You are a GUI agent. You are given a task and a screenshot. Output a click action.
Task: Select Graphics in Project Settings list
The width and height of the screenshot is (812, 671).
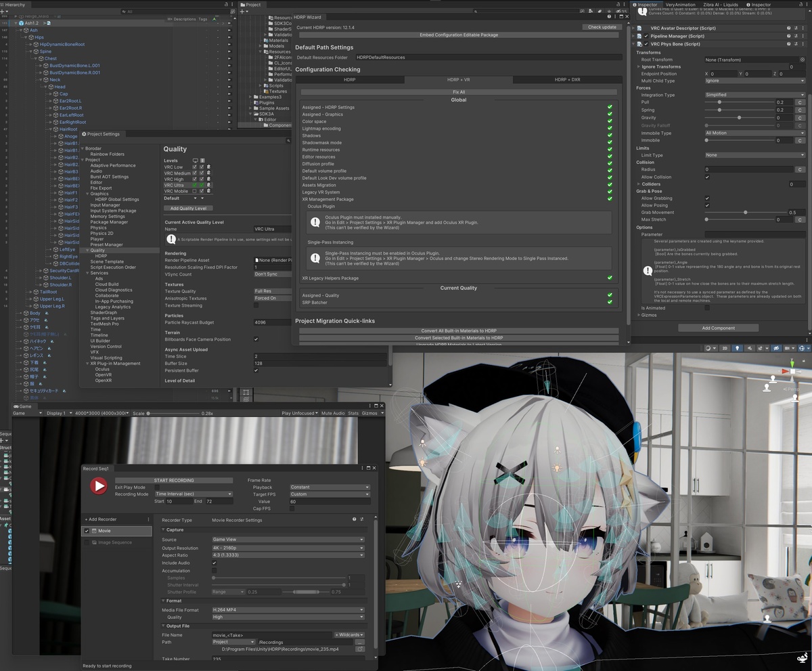[x=99, y=194]
